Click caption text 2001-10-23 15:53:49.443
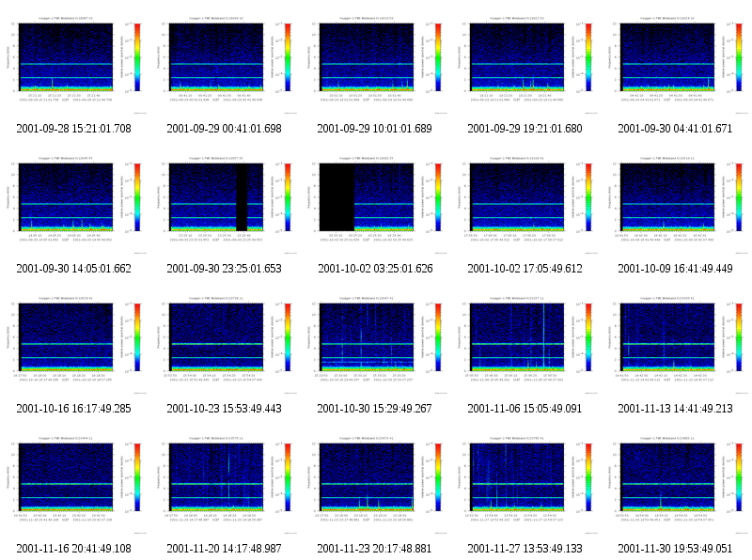Image resolution: width=752 pixels, height=560 pixels. point(224,409)
